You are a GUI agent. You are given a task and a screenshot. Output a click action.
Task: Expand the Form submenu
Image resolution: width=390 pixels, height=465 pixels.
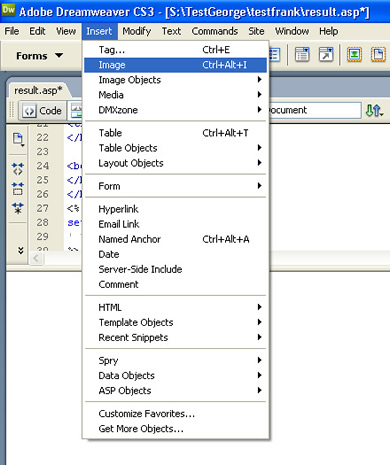[x=175, y=186]
